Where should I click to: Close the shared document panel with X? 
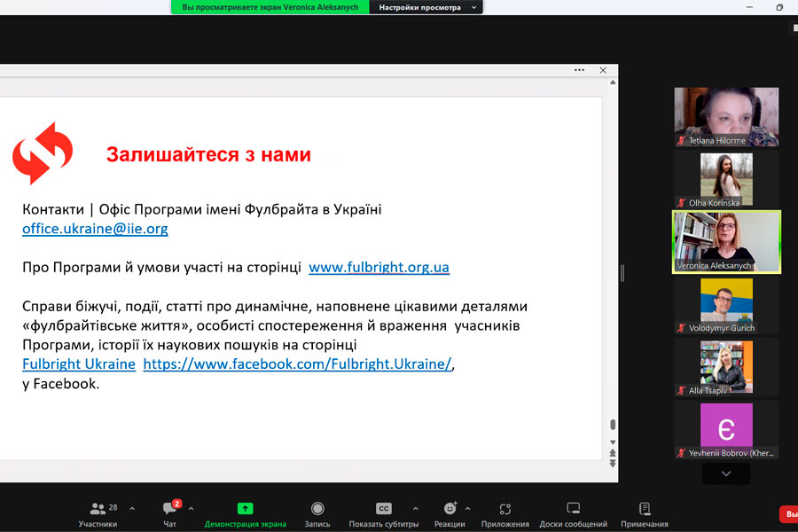point(603,70)
